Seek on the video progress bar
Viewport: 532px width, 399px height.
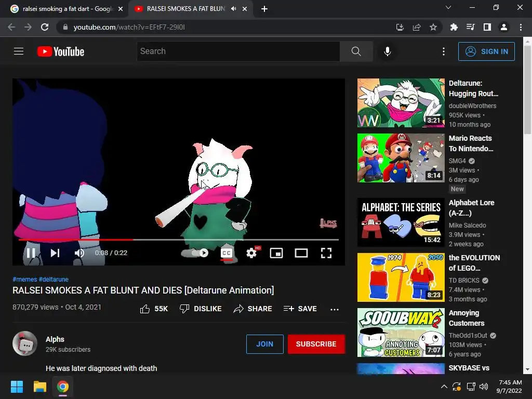179,240
